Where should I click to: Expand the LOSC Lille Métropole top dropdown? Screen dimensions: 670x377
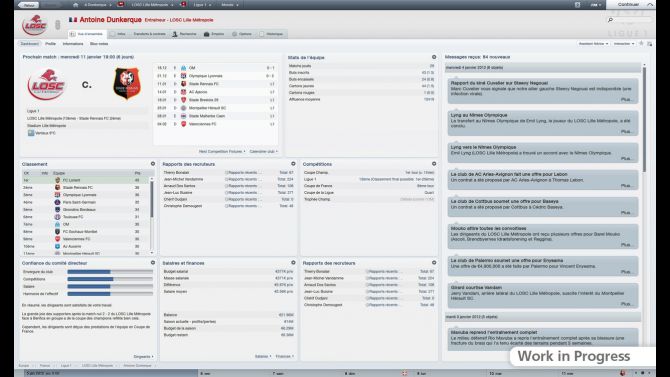coord(152,5)
